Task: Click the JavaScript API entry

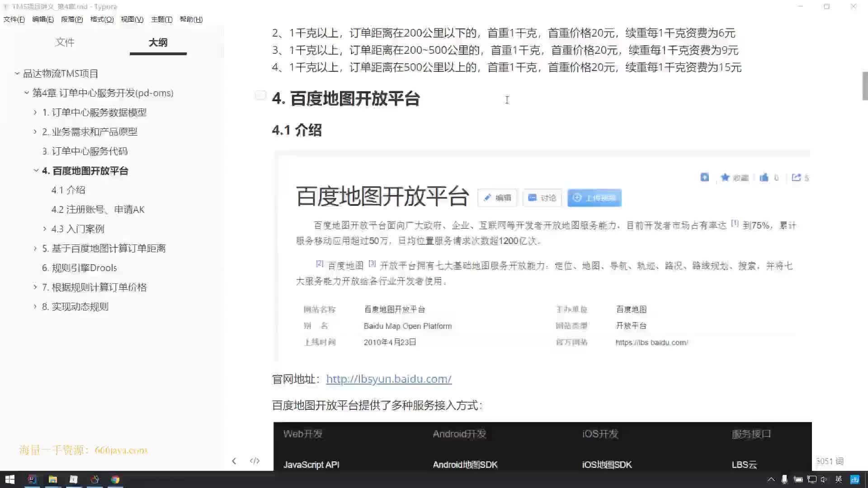Action: click(x=311, y=465)
